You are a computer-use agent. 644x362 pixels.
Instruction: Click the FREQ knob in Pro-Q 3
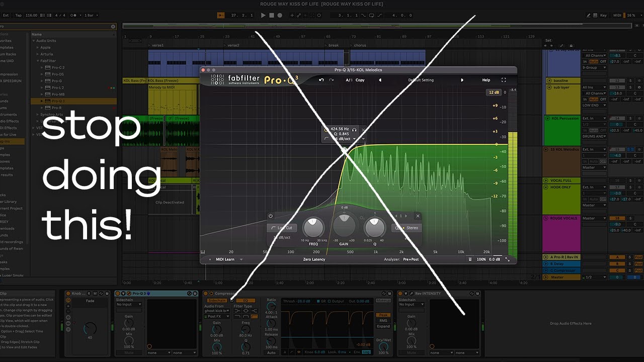(x=313, y=227)
